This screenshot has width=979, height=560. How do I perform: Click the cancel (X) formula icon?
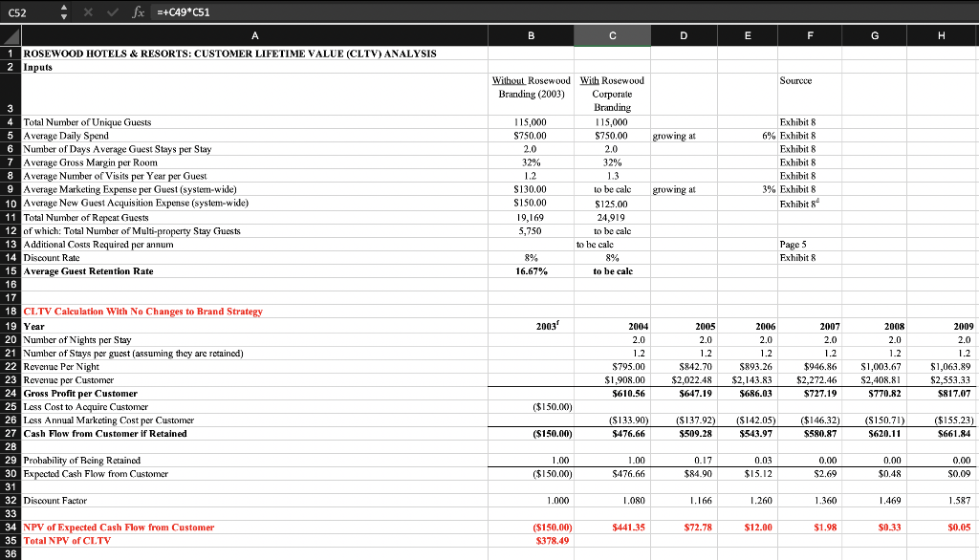88,11
